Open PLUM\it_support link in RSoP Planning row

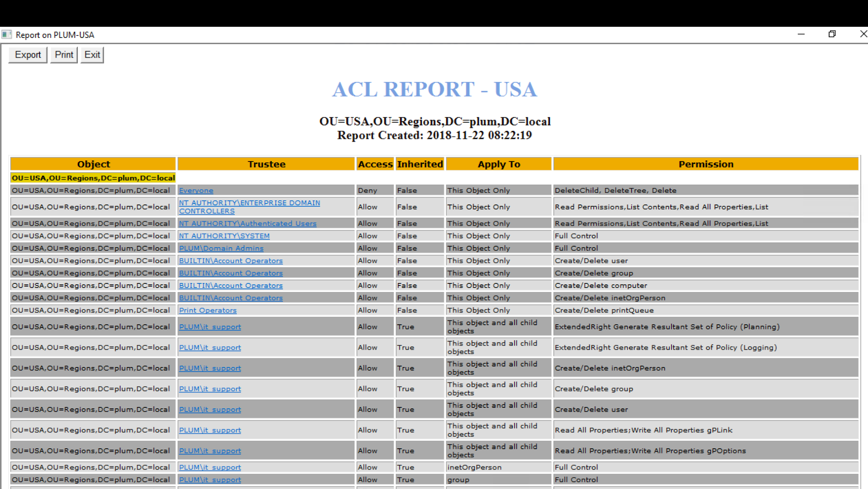[210, 327]
